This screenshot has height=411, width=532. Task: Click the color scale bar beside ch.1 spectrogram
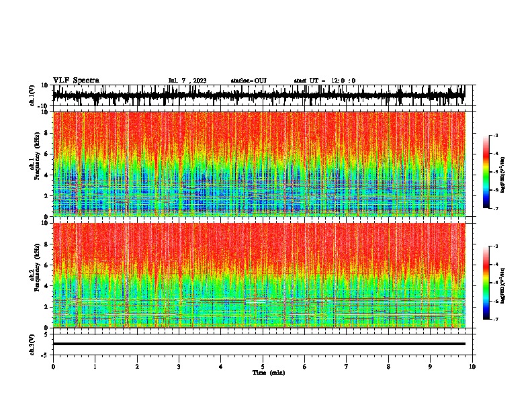point(486,172)
